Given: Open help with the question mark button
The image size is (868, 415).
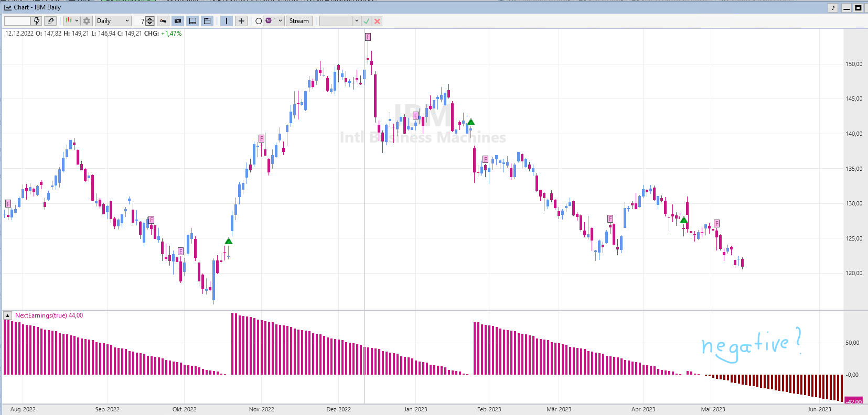Looking at the screenshot, I should (x=833, y=8).
